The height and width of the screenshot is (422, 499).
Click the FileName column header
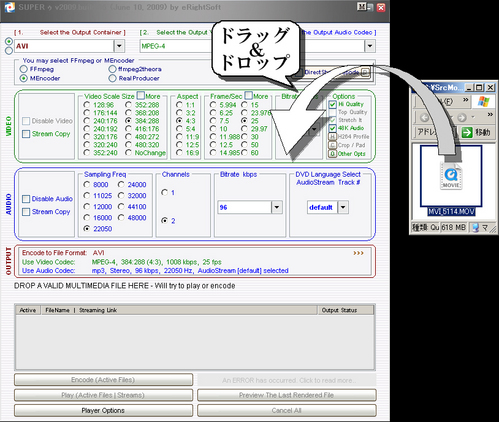[57, 310]
